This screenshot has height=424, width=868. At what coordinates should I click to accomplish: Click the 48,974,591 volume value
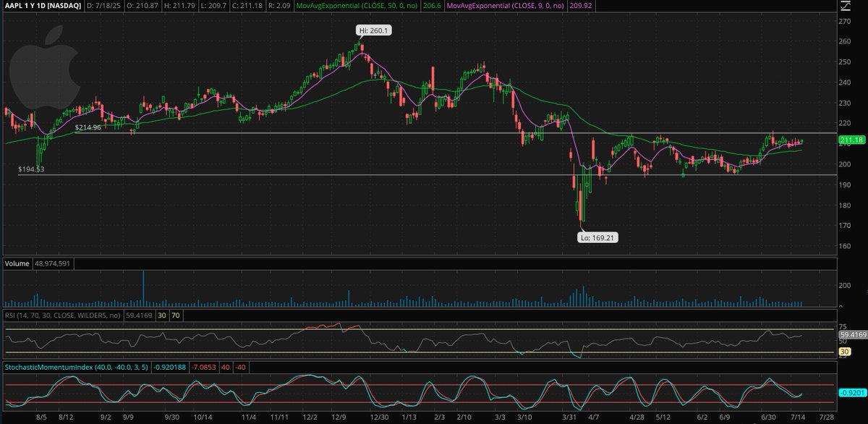coord(54,265)
